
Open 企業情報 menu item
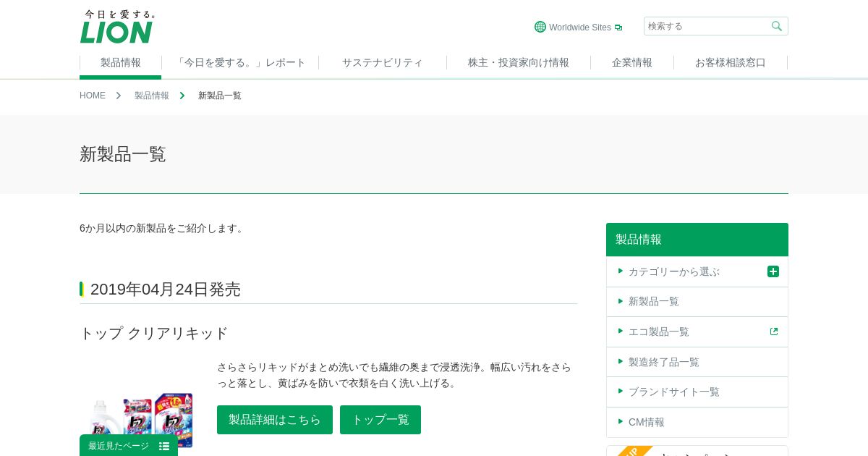pyautogui.click(x=632, y=63)
